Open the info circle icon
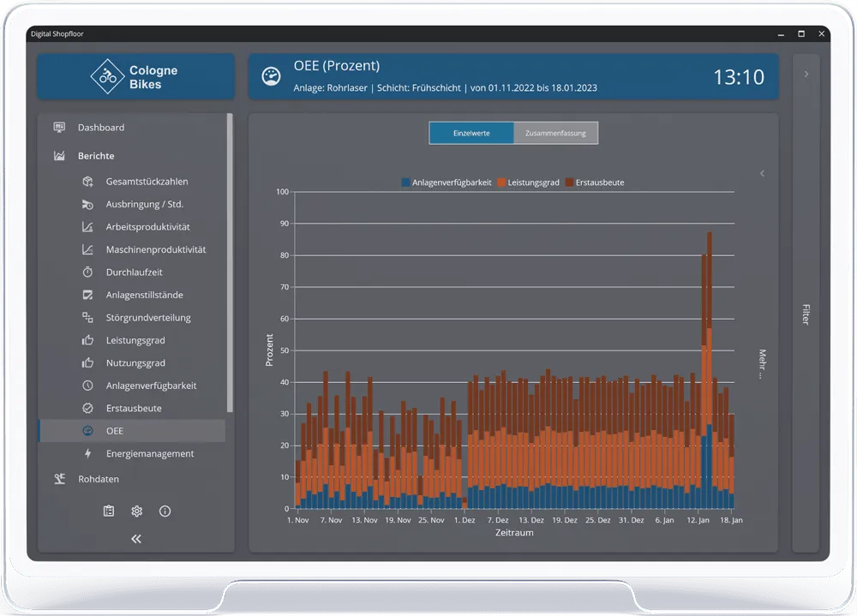The width and height of the screenshot is (857, 616). tap(165, 511)
